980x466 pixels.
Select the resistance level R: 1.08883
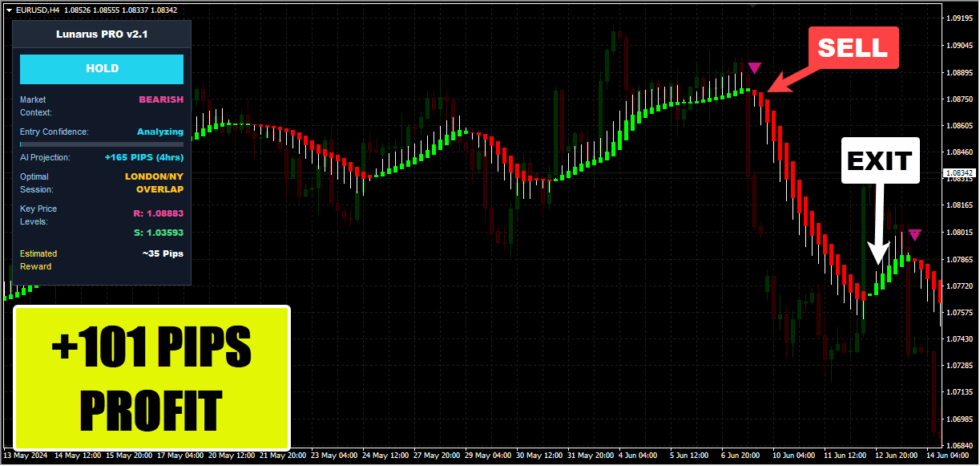pos(157,214)
